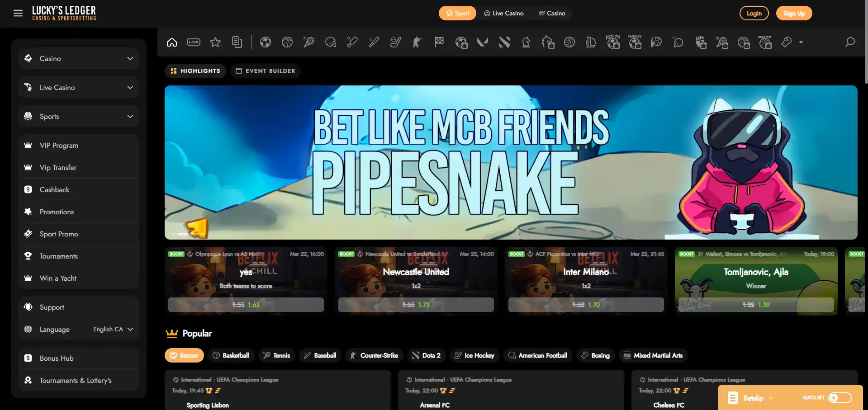This screenshot has height=410, width=868.
Task: Click the Pipesnake promo banner
Action: [x=511, y=162]
